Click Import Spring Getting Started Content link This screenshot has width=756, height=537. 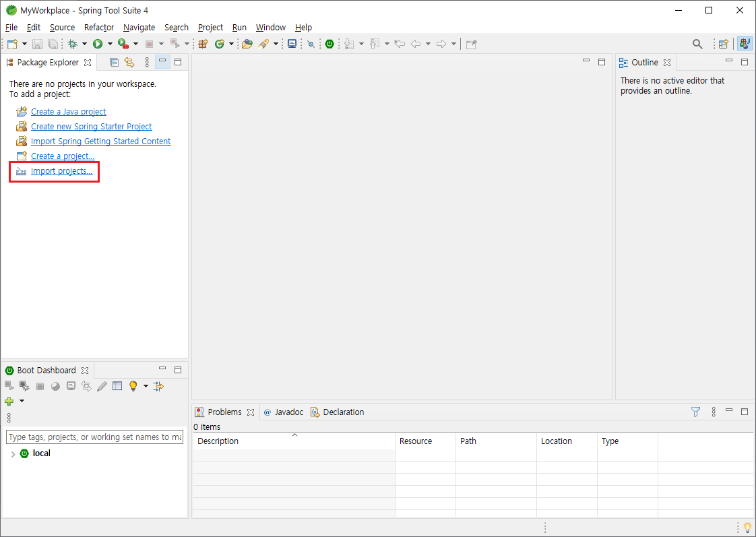click(x=101, y=141)
